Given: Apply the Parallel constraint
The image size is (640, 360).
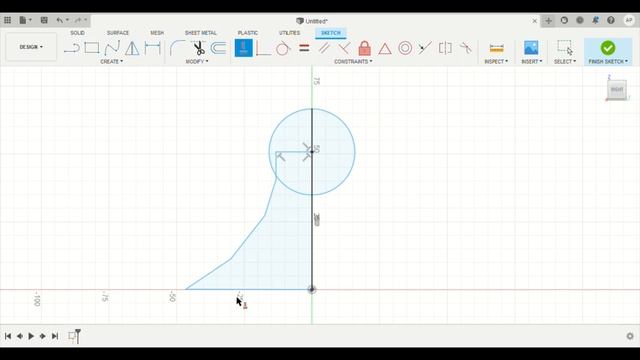Looking at the screenshot, I should tap(324, 48).
